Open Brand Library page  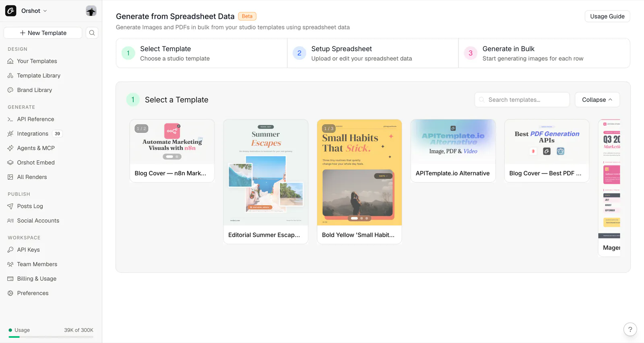pyautogui.click(x=35, y=90)
